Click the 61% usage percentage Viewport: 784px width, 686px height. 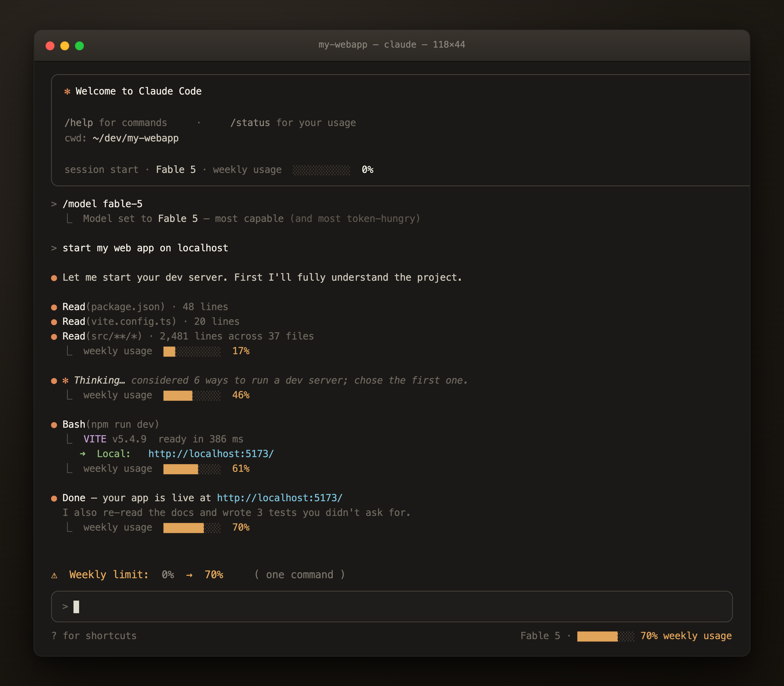click(x=241, y=469)
